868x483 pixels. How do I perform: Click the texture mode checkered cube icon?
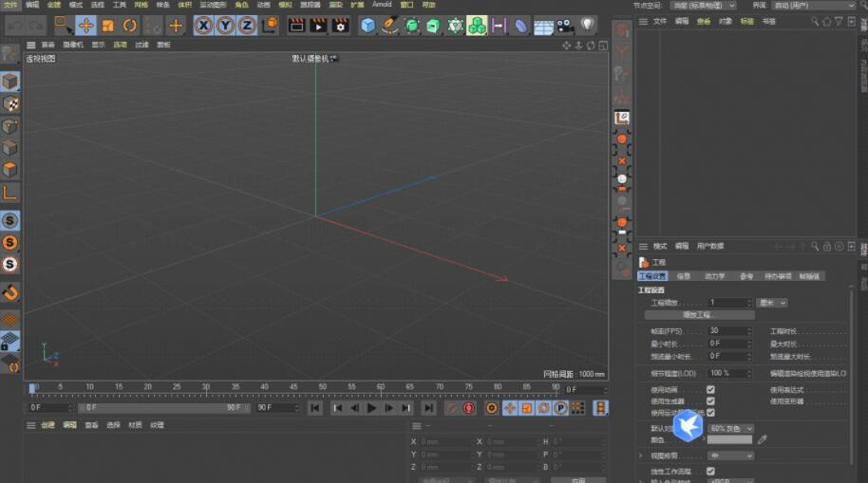point(9,104)
